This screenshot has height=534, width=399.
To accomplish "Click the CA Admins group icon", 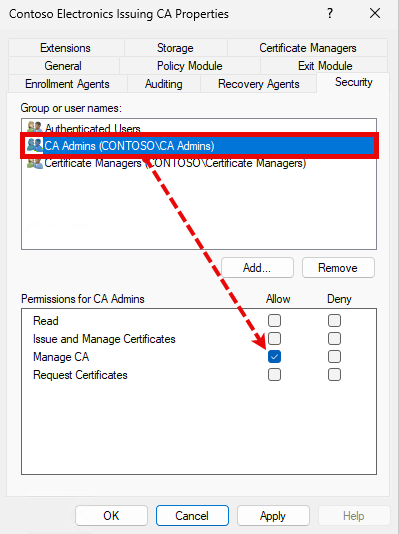I will coord(34,145).
